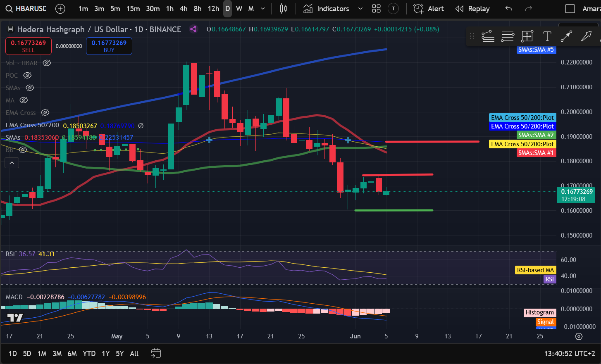This screenshot has height=364, width=601.
Task: Undo the last action with arrow icon
Action: [x=509, y=9]
